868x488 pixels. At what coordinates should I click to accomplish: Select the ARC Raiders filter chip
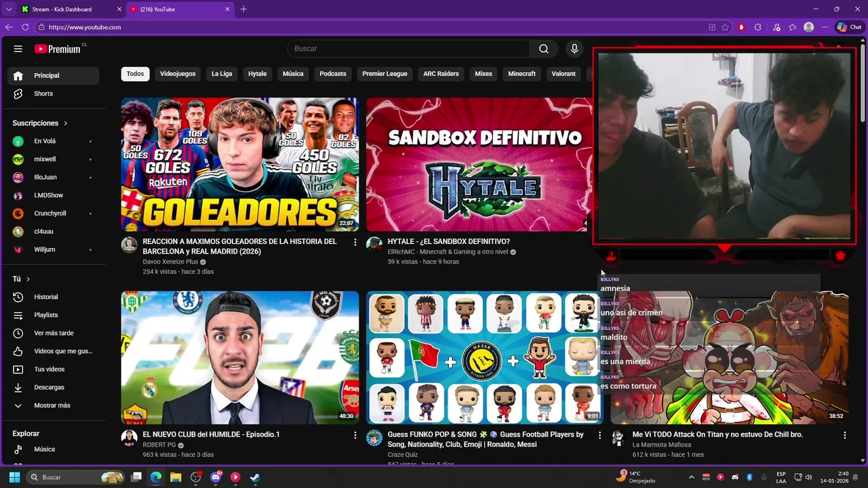[x=441, y=74]
